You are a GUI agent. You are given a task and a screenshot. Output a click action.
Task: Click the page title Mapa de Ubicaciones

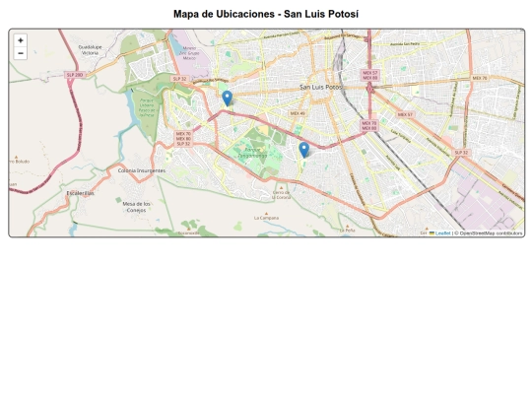pos(266,14)
